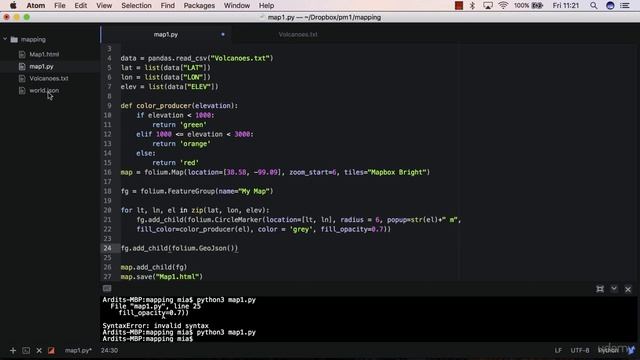Add new terminal with plus icon
The height and width of the screenshot is (360, 640).
[13, 351]
